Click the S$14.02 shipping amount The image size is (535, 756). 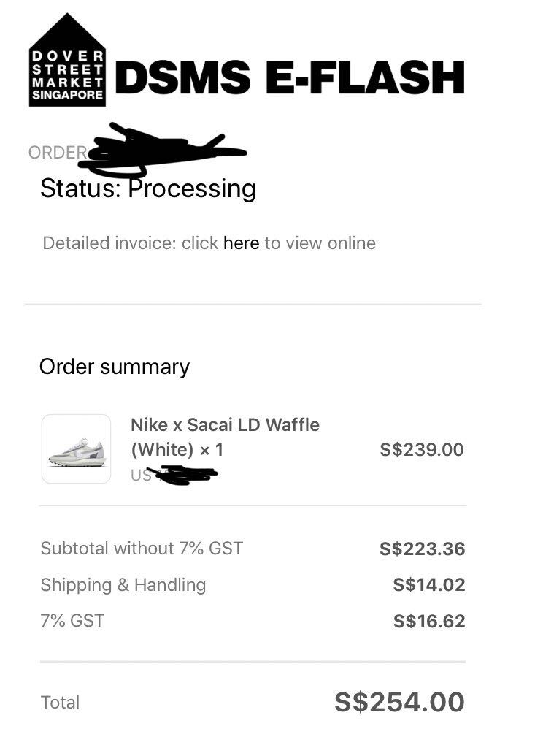tap(428, 585)
